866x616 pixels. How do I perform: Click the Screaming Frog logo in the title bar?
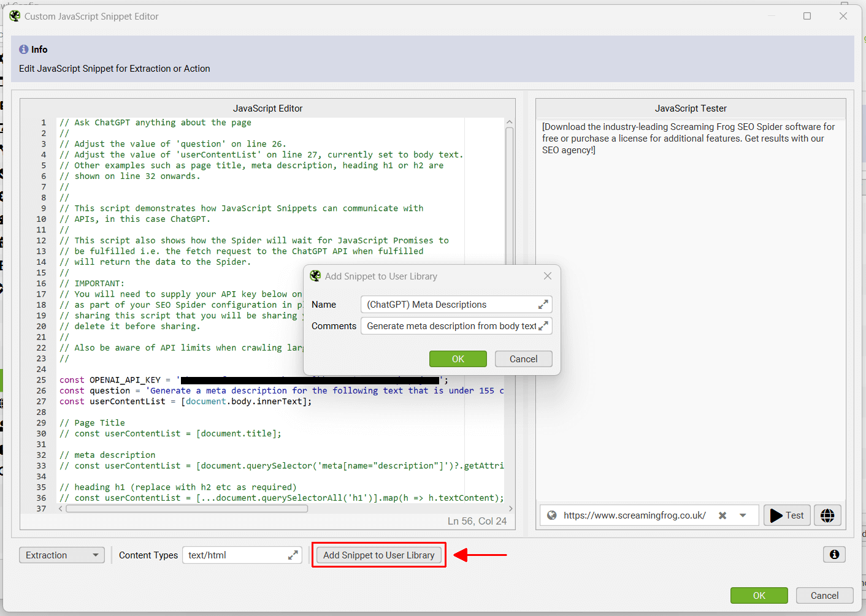click(15, 16)
